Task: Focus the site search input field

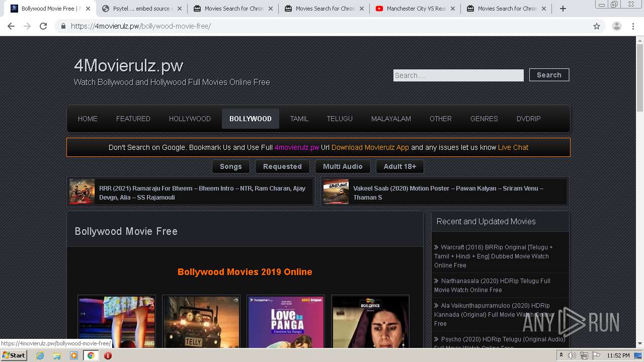Action: (x=458, y=75)
